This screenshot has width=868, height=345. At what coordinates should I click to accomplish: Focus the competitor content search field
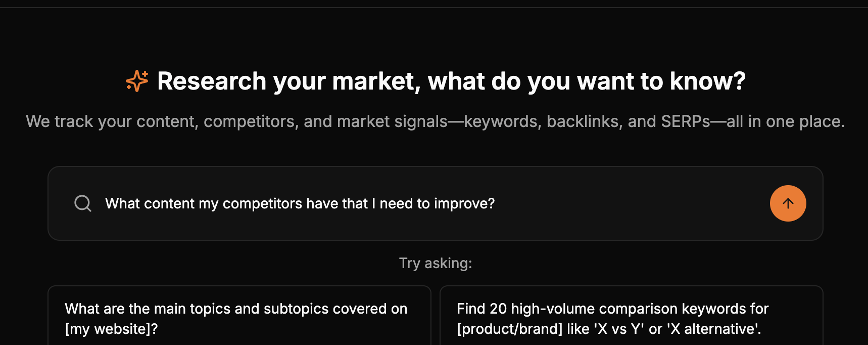(404, 203)
